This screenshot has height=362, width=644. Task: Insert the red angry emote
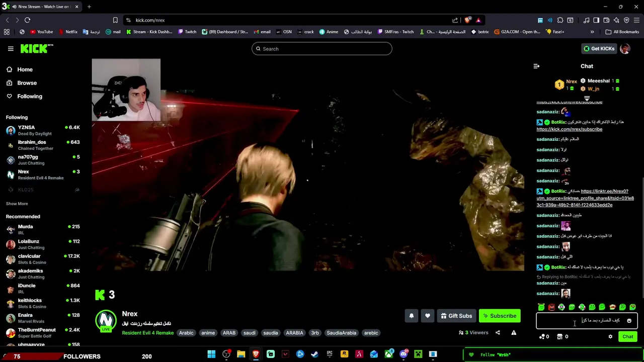click(551, 307)
